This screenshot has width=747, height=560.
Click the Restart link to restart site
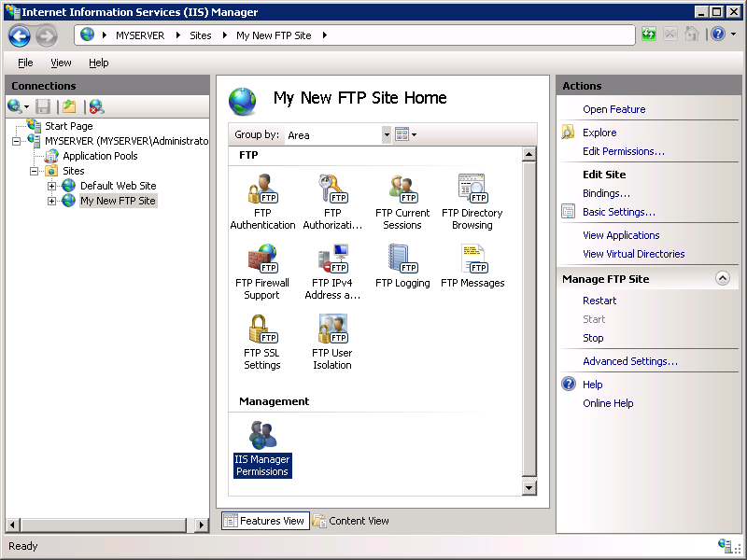pos(599,301)
